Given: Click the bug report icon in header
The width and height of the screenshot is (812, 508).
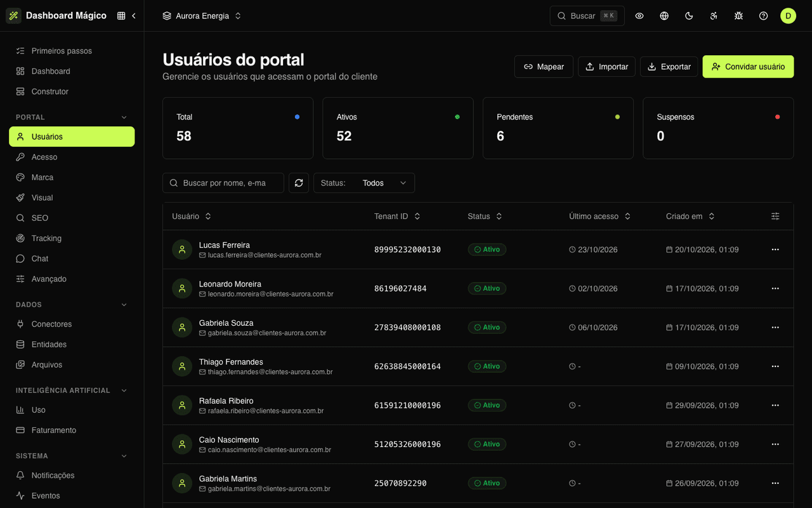Looking at the screenshot, I should 738,16.
